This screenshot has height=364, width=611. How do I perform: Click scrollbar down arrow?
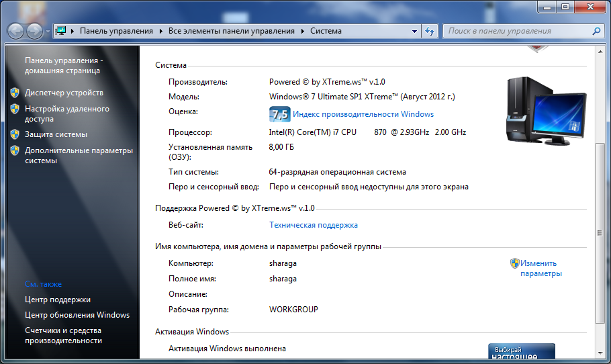click(x=600, y=353)
